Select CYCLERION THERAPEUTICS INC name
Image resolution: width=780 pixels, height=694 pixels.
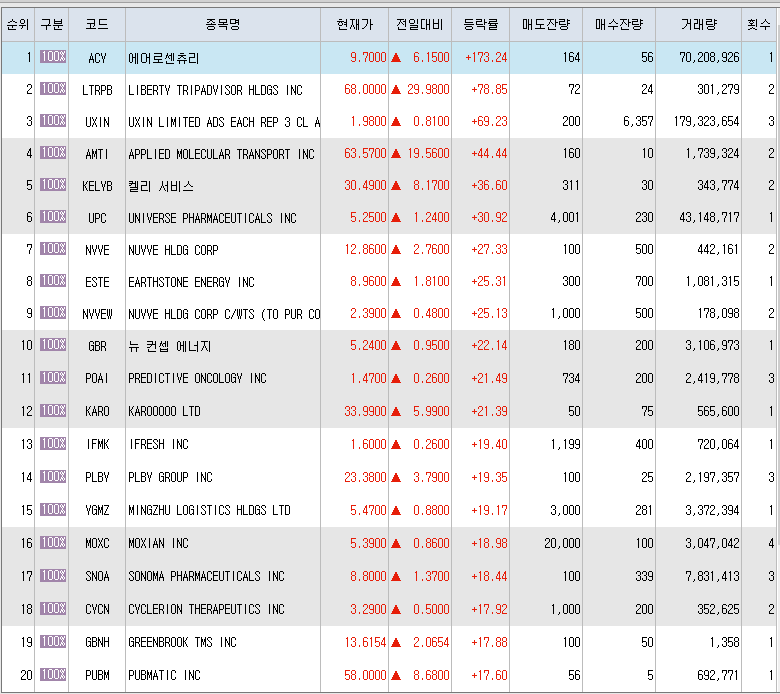point(206,609)
